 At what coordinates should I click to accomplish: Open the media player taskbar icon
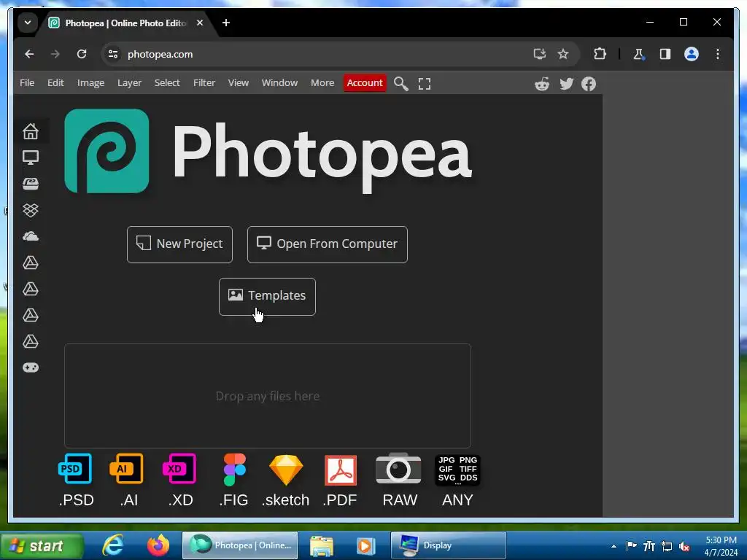click(366, 545)
